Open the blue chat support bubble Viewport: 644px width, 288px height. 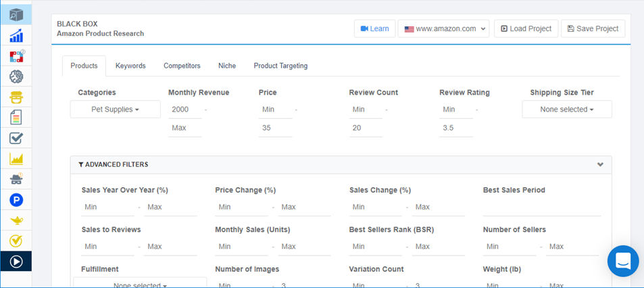(623, 261)
